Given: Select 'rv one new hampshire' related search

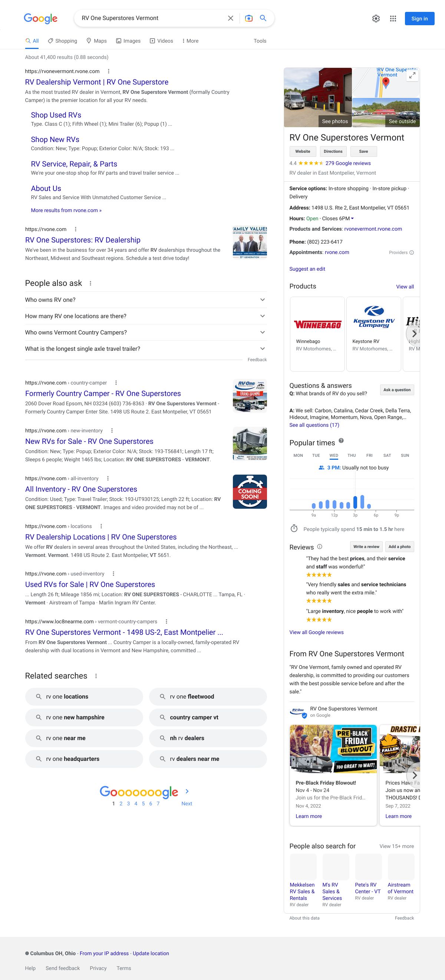Looking at the screenshot, I should point(84,717).
